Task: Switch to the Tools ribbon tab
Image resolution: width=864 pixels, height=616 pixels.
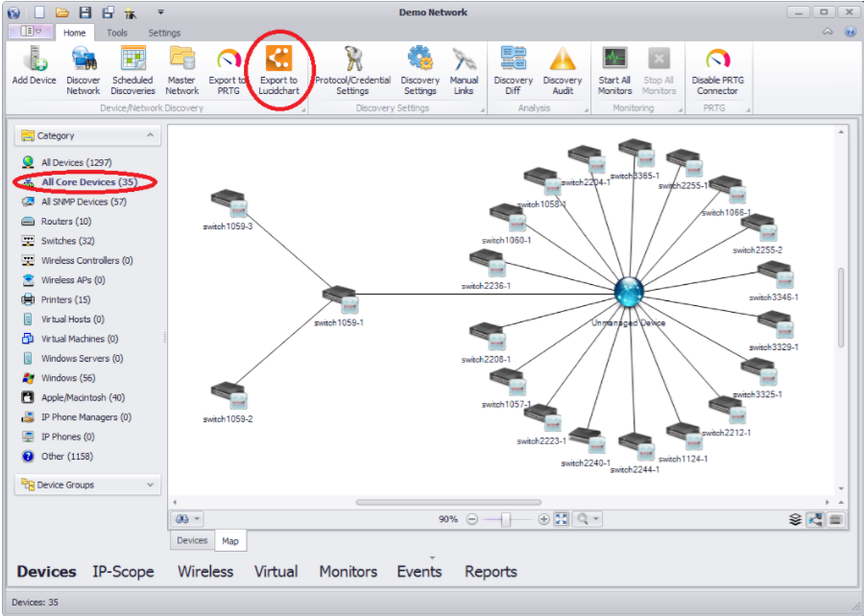Action: click(117, 33)
